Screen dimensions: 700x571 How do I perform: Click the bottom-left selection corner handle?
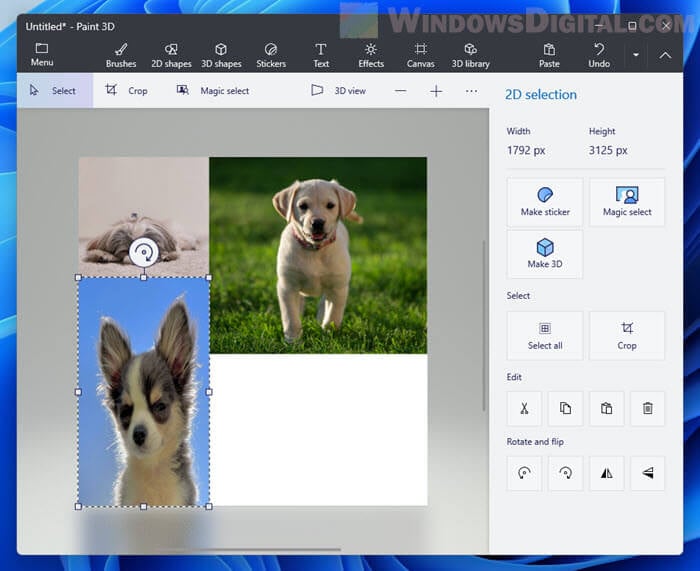(79, 507)
